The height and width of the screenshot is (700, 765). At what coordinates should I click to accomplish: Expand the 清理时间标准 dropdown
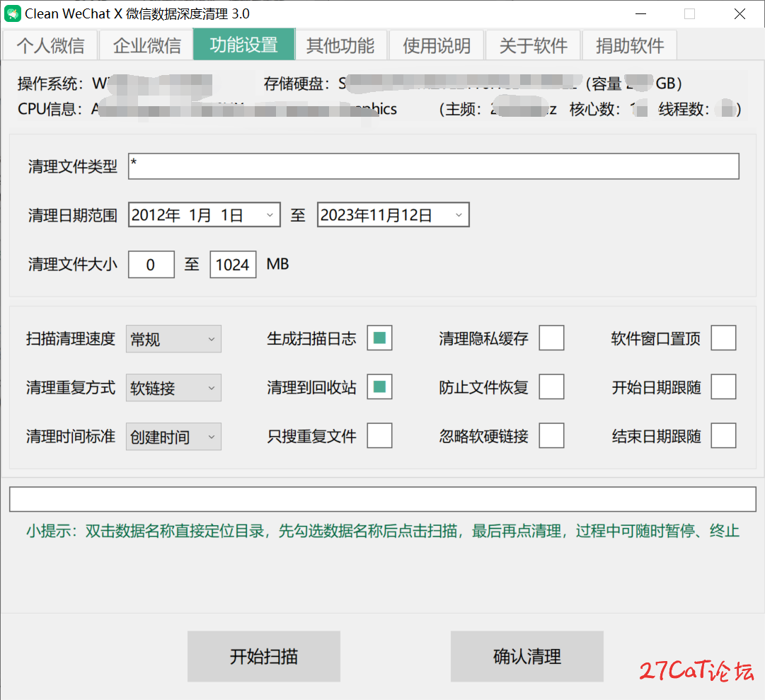point(173,437)
